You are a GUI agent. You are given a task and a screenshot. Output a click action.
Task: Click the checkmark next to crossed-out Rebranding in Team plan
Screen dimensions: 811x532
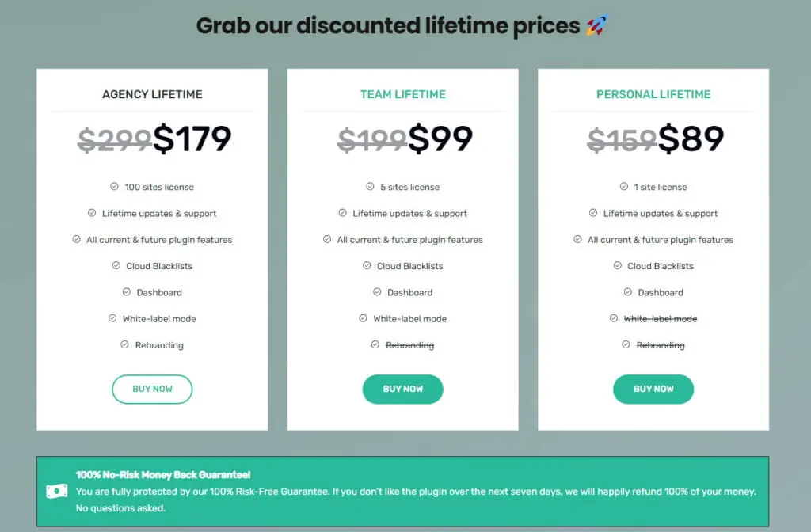click(x=373, y=345)
